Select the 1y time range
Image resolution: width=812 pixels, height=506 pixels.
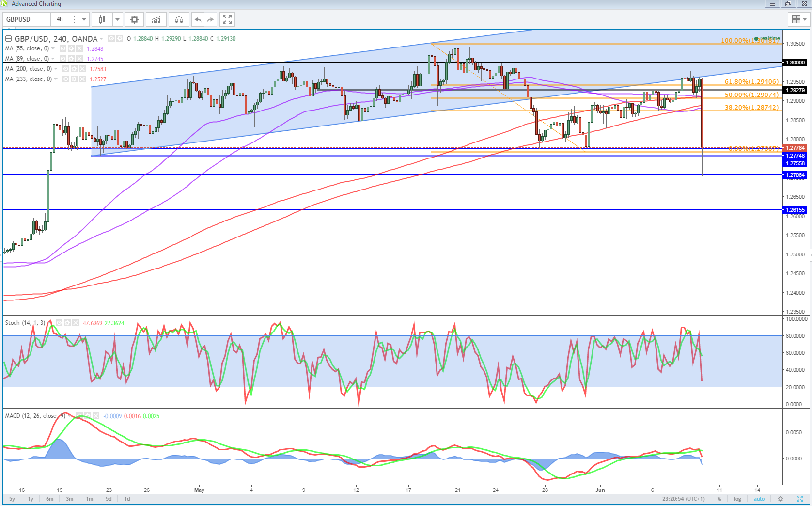pyautogui.click(x=31, y=499)
